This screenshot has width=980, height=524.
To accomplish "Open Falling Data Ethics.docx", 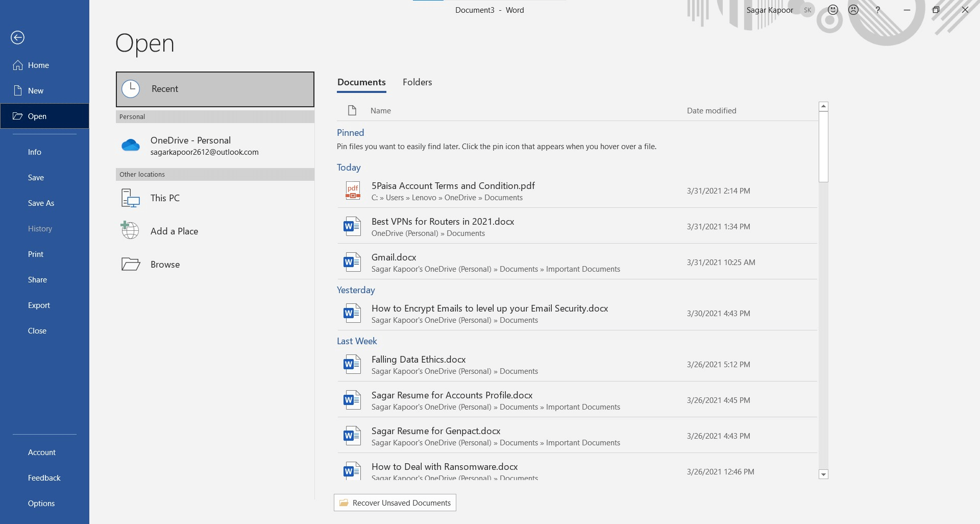I will [419, 360].
